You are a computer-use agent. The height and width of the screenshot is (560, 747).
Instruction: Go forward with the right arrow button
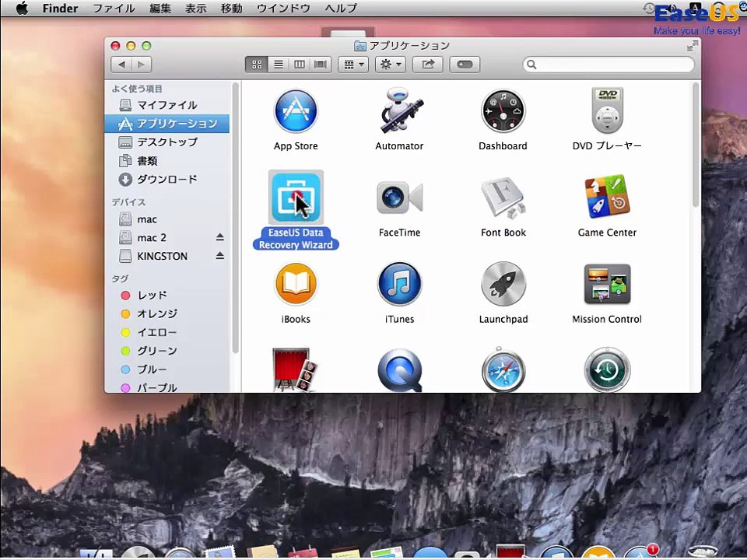[x=142, y=65]
